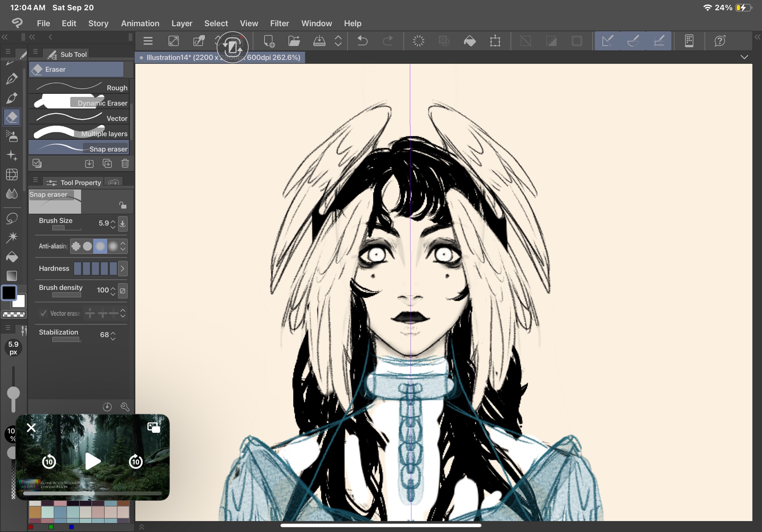This screenshot has height=532, width=762.
Task: Expand canvas tab list chevron
Action: pyautogui.click(x=744, y=57)
